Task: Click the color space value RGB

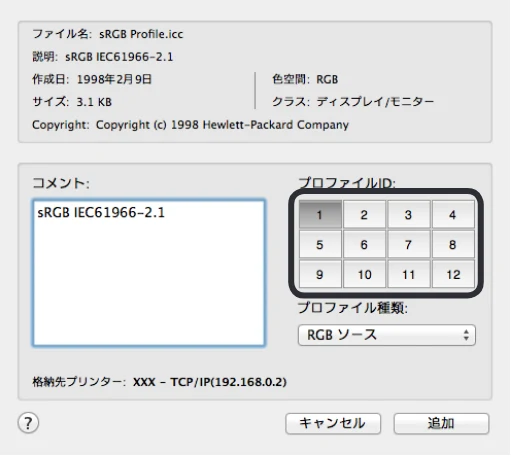Action: [327, 79]
